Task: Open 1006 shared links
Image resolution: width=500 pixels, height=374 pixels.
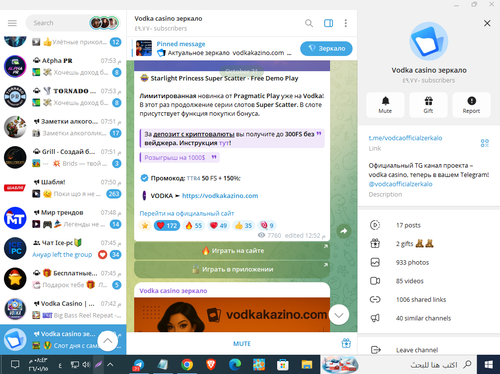Action: tap(428, 299)
